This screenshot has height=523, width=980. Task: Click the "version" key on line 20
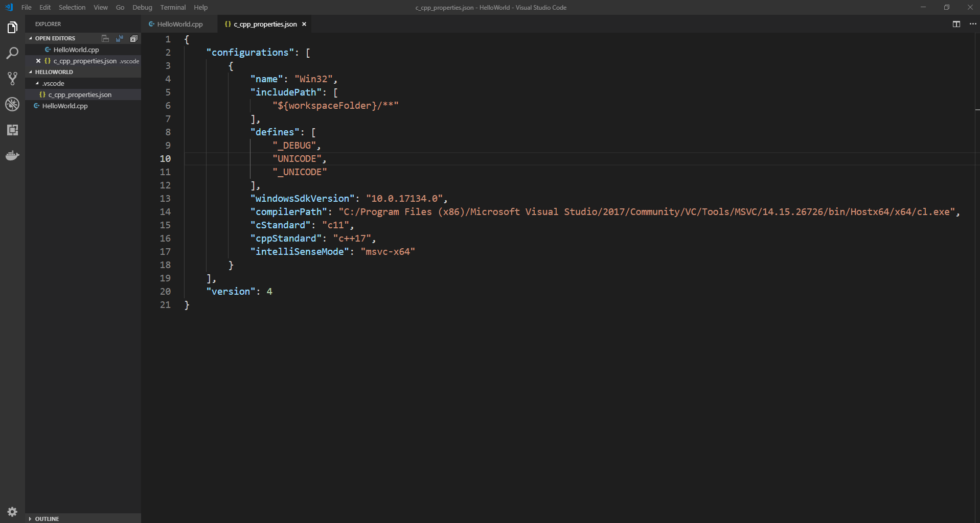click(x=231, y=292)
